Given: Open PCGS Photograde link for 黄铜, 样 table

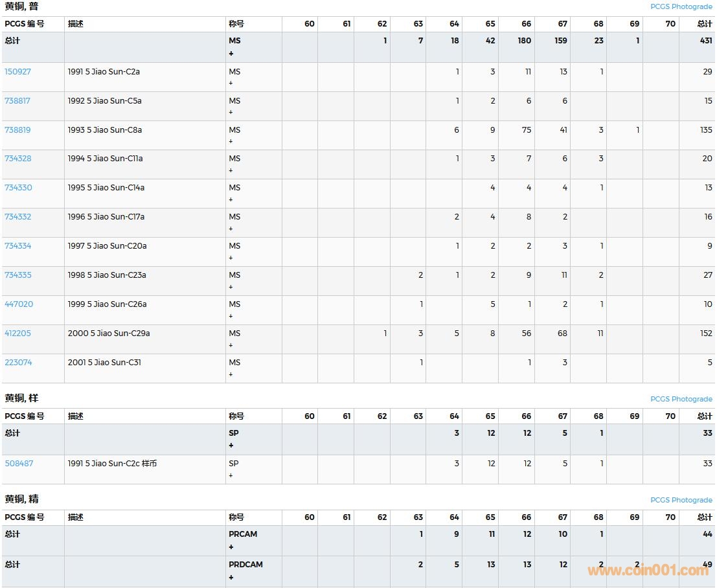Looking at the screenshot, I should 681,399.
